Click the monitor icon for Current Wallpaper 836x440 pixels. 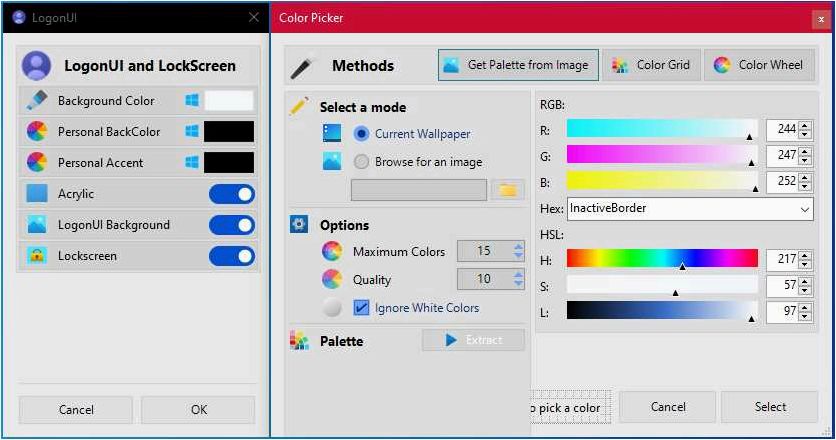pyautogui.click(x=332, y=133)
